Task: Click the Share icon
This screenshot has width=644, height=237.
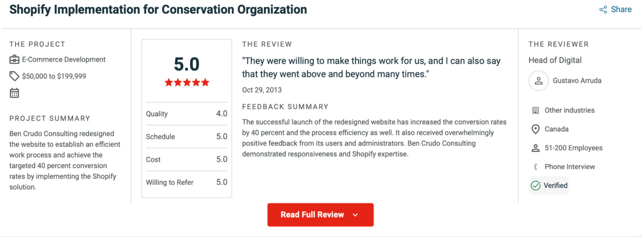Action: click(603, 10)
